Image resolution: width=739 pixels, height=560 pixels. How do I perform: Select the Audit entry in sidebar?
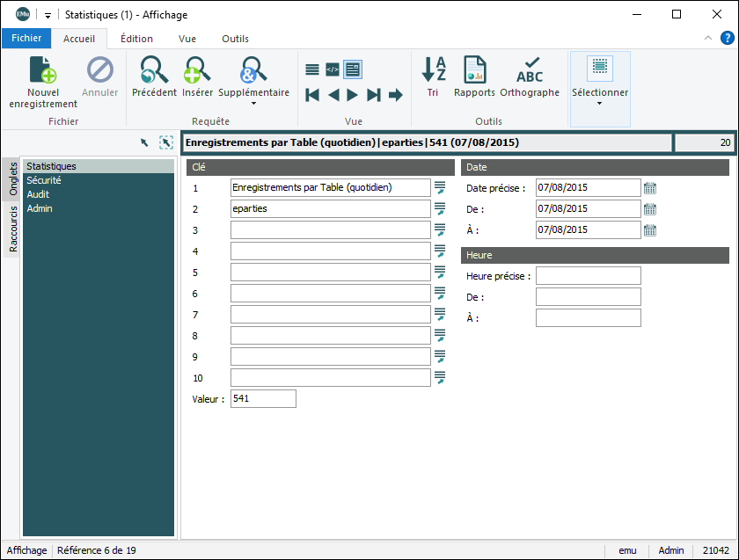(38, 194)
